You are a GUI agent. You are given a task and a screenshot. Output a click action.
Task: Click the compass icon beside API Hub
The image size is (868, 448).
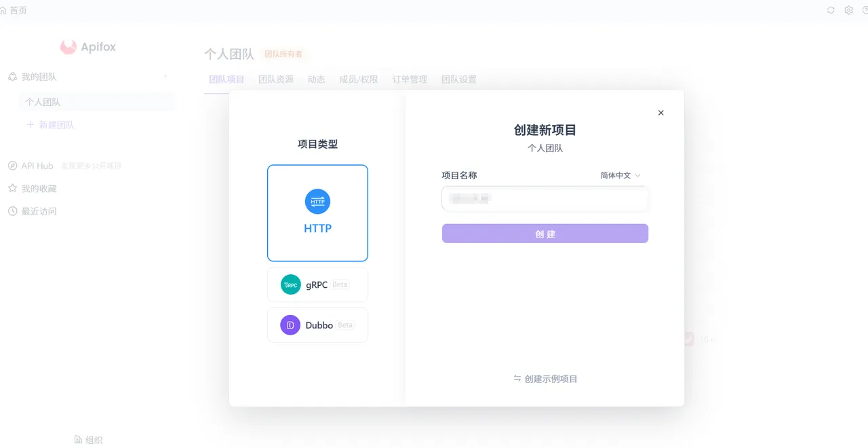tap(12, 166)
